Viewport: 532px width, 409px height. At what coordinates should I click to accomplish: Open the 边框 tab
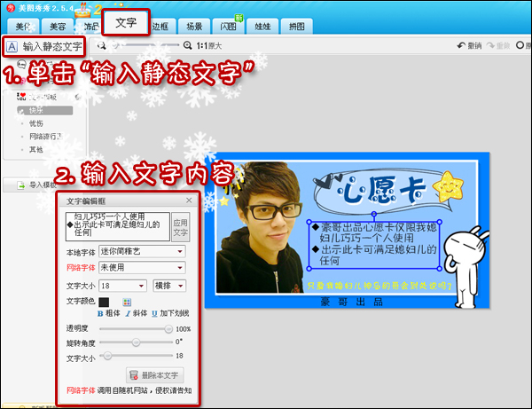160,27
